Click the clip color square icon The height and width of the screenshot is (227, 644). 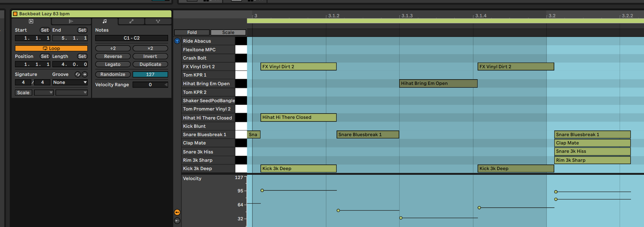[15, 14]
